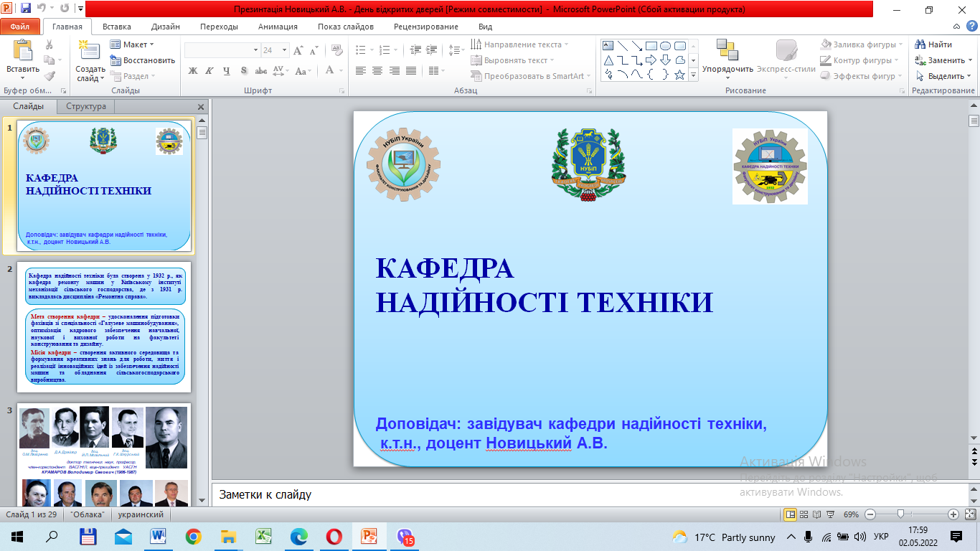Switch to the Анимация ribbon tab
Image resolution: width=980 pixels, height=551 pixels.
pyautogui.click(x=278, y=27)
